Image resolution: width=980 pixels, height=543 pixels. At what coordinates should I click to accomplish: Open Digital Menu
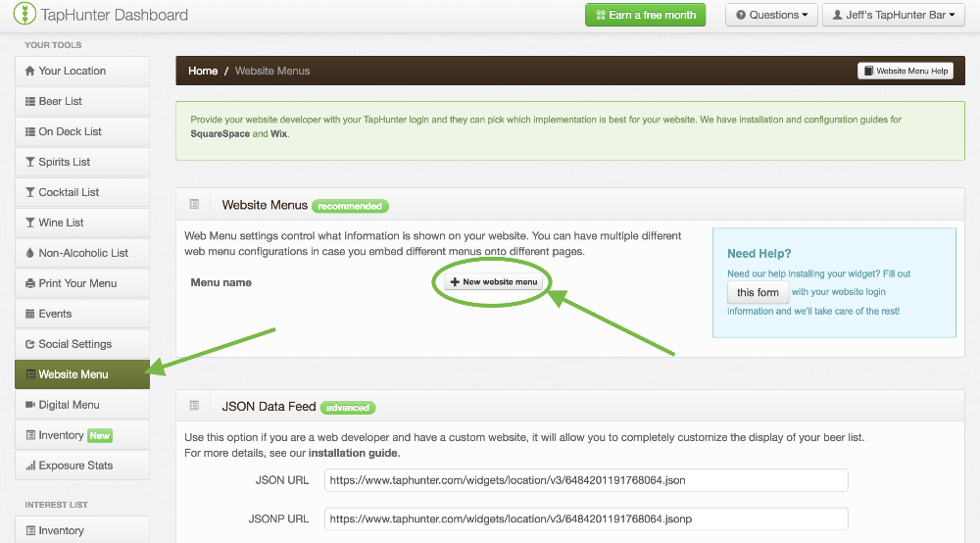tap(82, 405)
